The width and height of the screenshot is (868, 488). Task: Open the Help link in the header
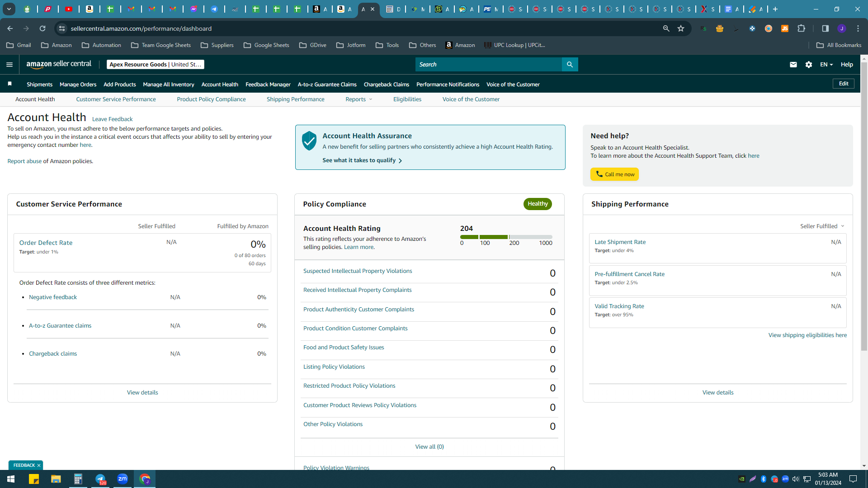pyautogui.click(x=847, y=65)
